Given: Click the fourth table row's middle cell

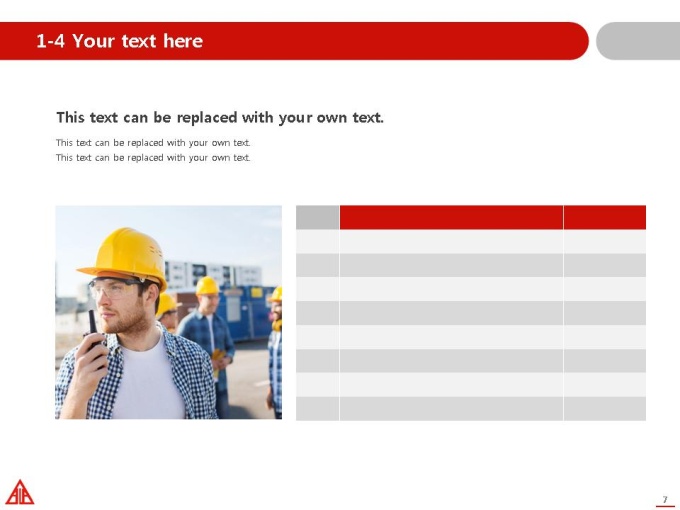Looking at the screenshot, I should [x=451, y=313].
